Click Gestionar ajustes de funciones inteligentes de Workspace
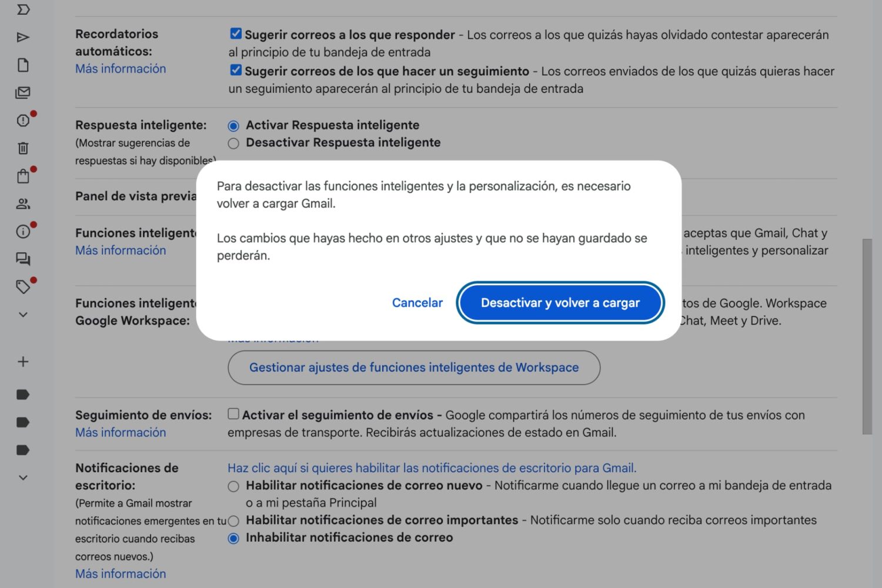Screen dimensions: 882x588 (414, 367)
